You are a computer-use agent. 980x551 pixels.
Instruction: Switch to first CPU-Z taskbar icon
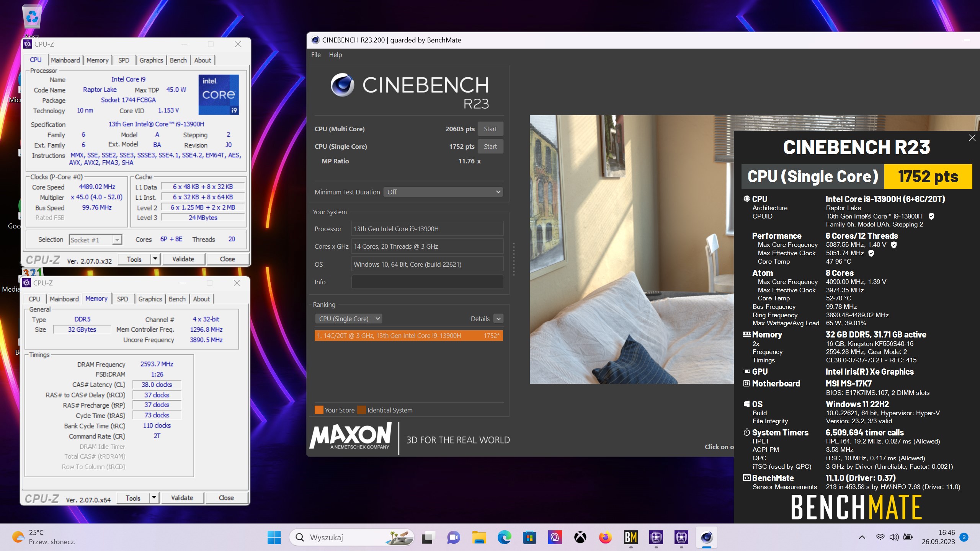(x=656, y=538)
